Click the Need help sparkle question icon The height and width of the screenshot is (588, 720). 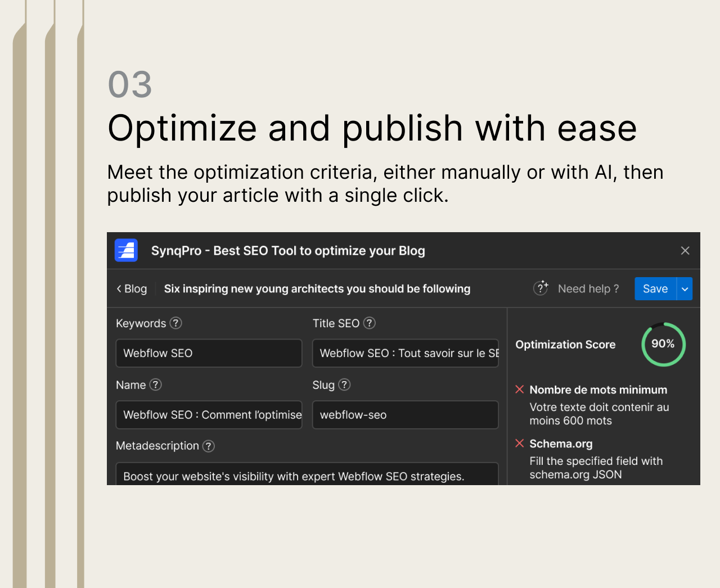tap(541, 288)
